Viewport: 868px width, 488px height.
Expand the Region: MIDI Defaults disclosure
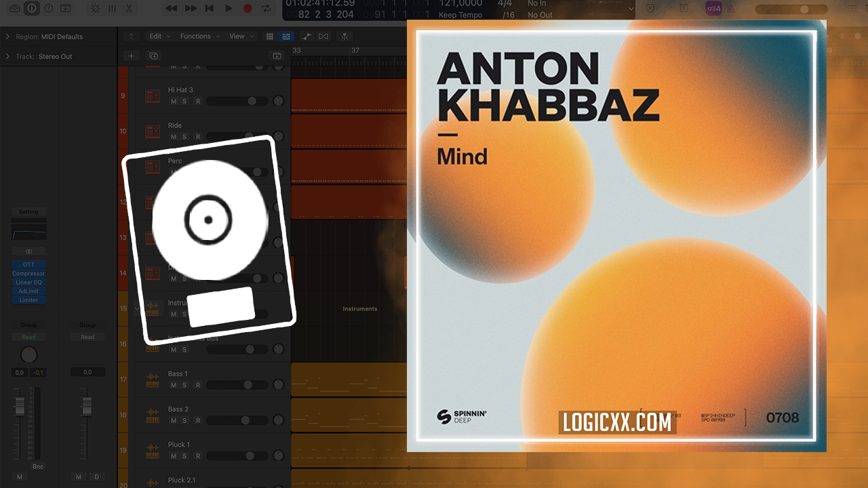(7, 37)
